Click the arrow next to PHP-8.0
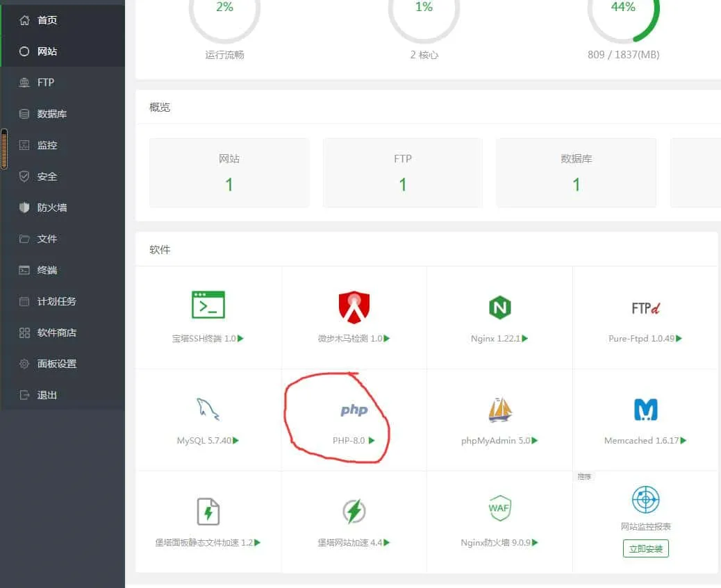 click(372, 440)
